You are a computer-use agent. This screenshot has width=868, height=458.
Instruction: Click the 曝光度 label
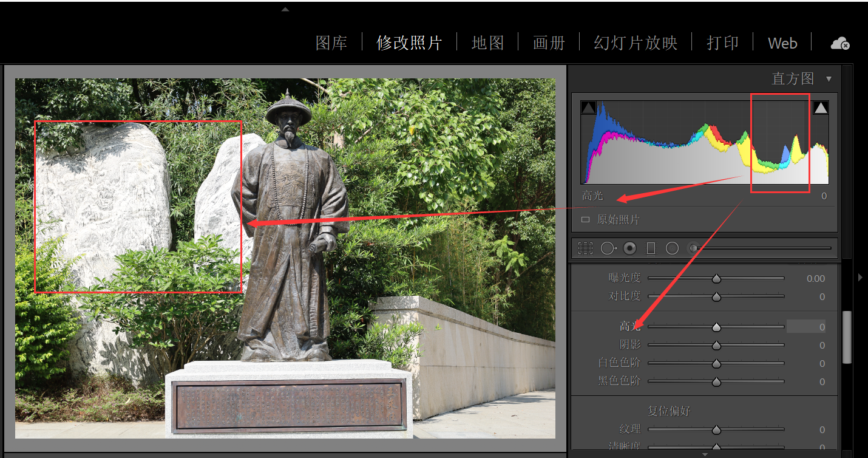625,278
